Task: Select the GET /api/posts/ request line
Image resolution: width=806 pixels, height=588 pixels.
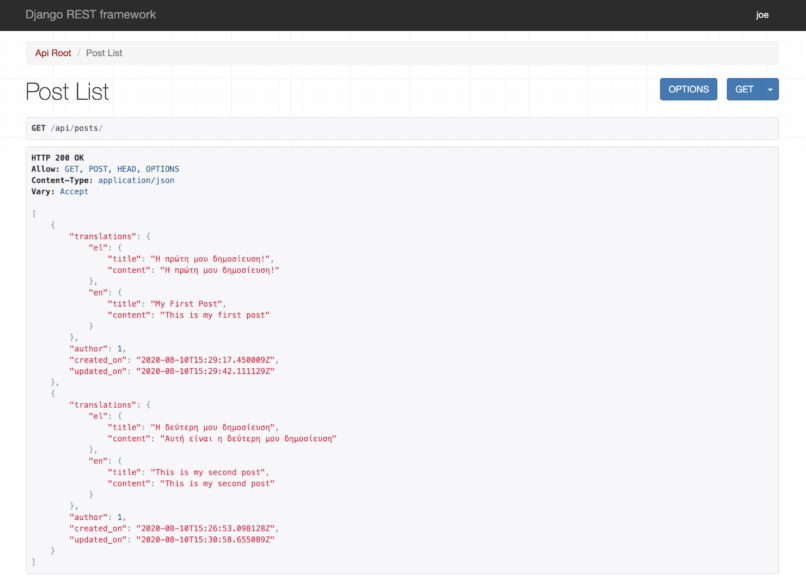Action: tap(402, 128)
